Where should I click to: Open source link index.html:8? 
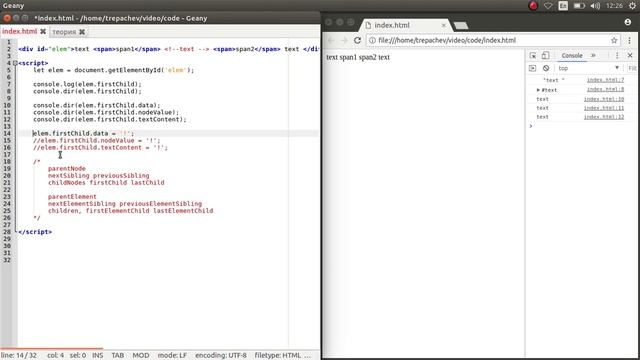605,89
